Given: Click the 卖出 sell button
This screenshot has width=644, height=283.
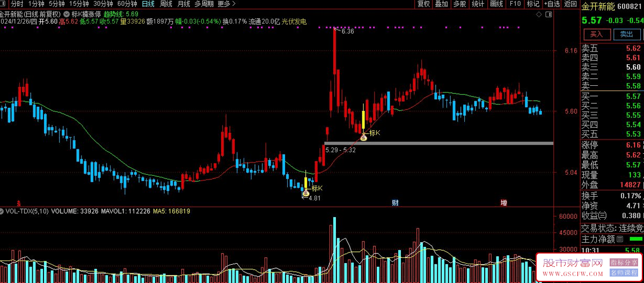Looking at the screenshot, I should coord(626,34).
